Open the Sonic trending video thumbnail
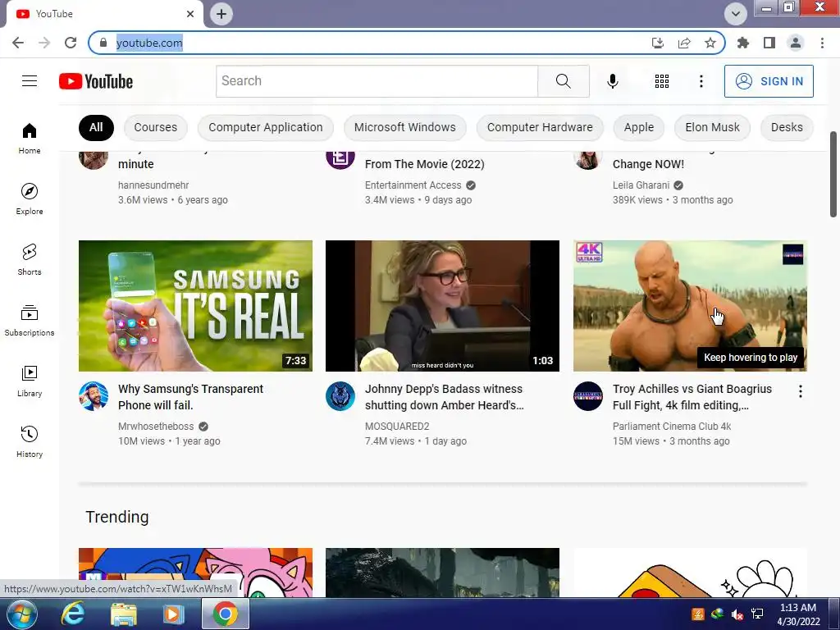 [x=195, y=573]
